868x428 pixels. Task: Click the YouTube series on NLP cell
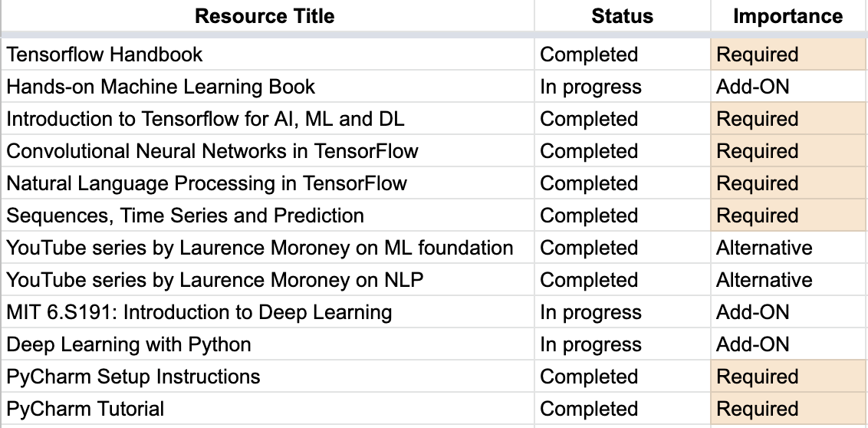click(215, 280)
